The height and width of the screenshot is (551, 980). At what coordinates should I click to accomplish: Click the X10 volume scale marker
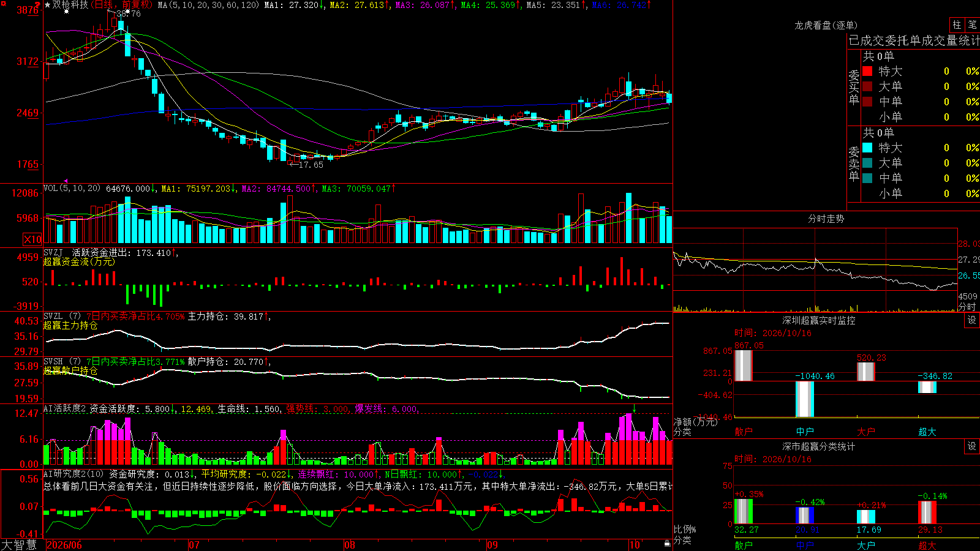pyautogui.click(x=32, y=239)
